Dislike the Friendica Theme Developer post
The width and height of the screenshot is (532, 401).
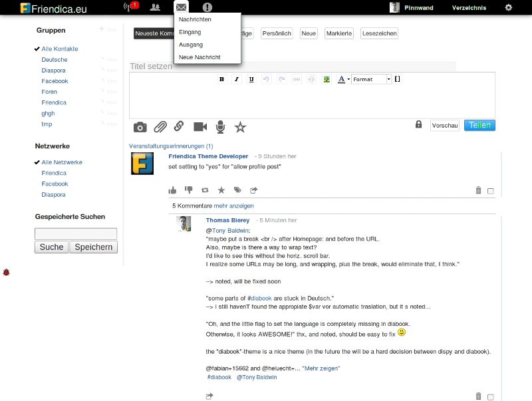pyautogui.click(x=189, y=190)
